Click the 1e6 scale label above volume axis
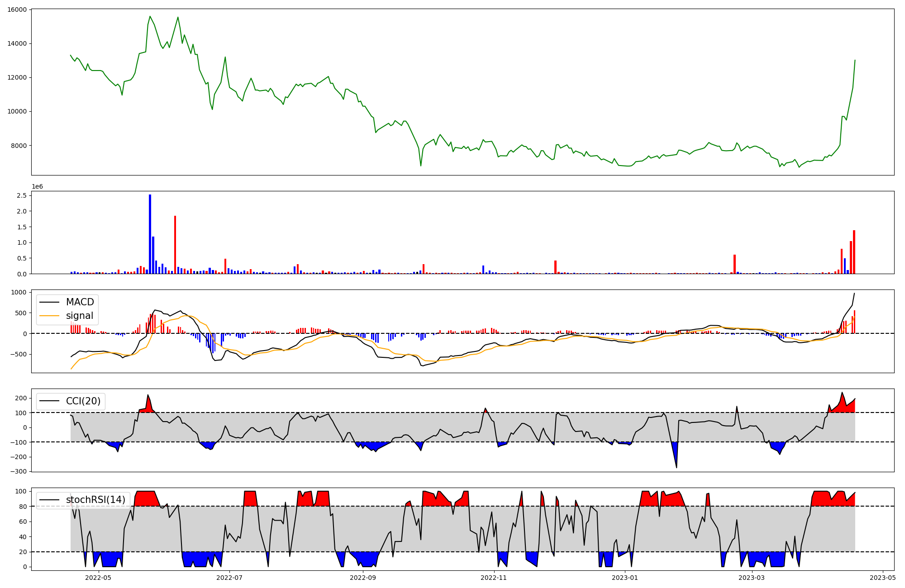 37,186
